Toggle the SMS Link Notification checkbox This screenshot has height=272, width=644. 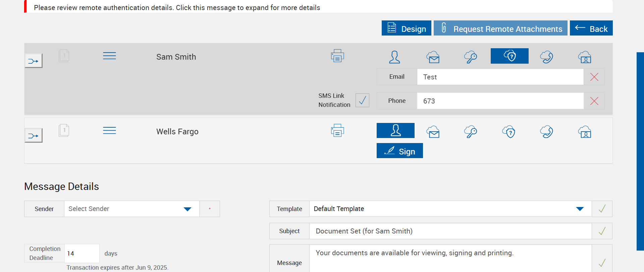362,100
